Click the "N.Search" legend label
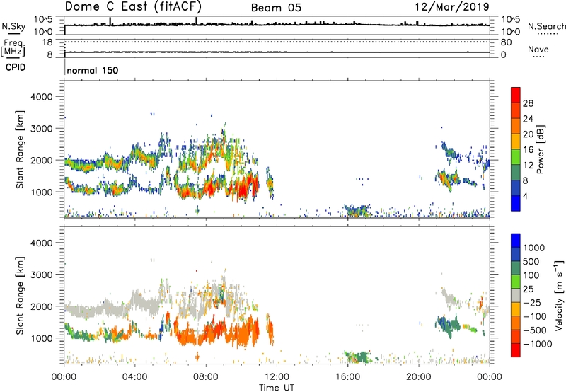Viewport: 566px width, 392px height. pyautogui.click(x=546, y=26)
